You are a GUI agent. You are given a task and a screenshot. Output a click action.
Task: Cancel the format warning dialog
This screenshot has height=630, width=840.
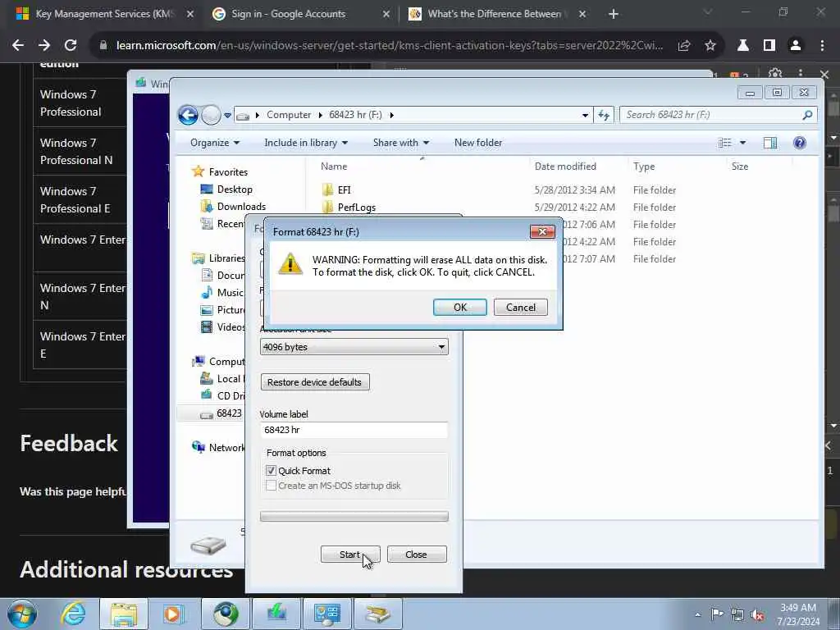coord(520,307)
